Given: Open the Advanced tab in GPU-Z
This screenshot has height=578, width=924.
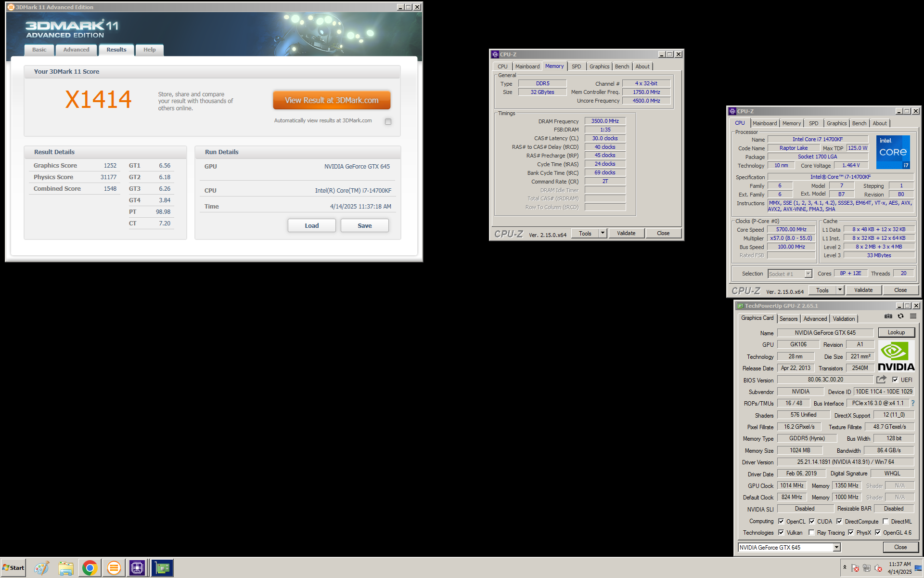Looking at the screenshot, I should click(815, 319).
